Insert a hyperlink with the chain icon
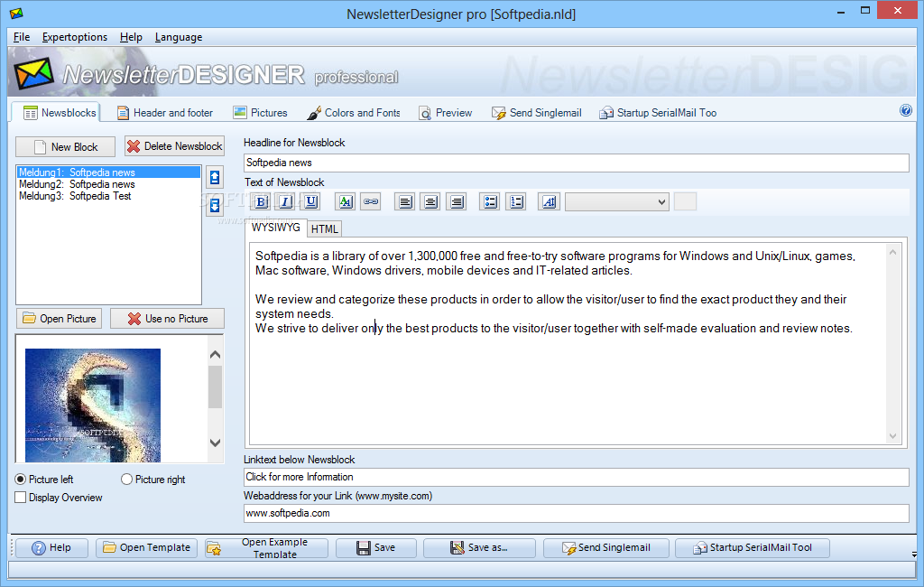Image resolution: width=924 pixels, height=587 pixels. tap(371, 202)
